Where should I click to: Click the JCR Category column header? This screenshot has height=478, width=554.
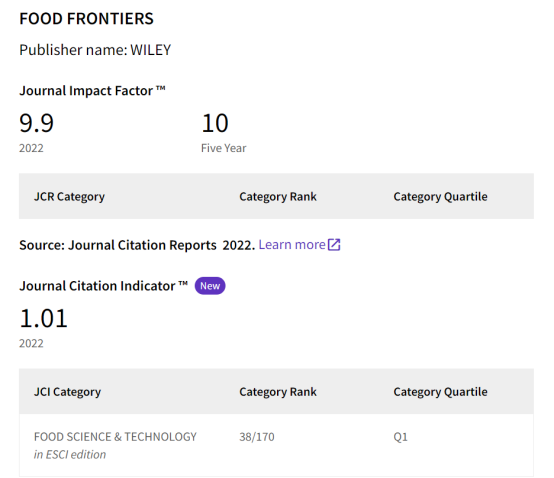pos(69,196)
